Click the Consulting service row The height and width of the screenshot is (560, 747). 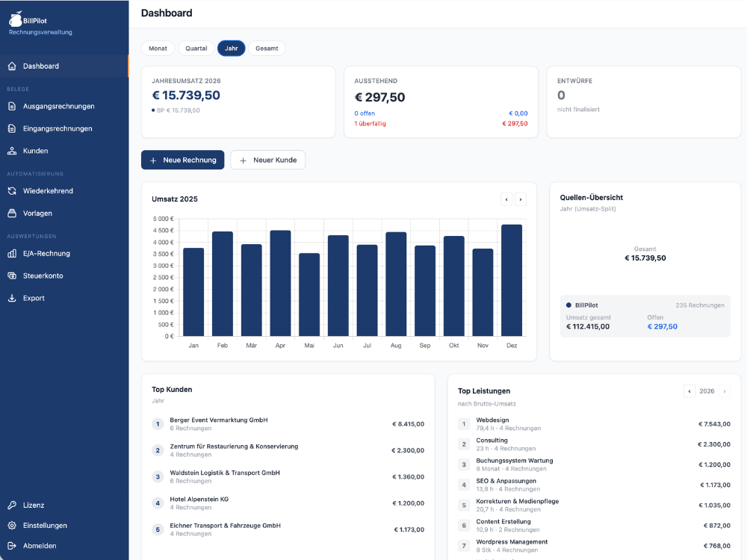tap(594, 444)
